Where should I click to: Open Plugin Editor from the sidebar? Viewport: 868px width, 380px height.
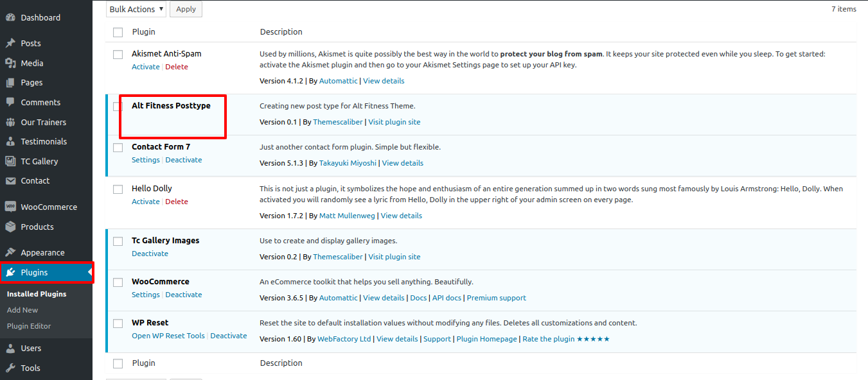pyautogui.click(x=29, y=326)
